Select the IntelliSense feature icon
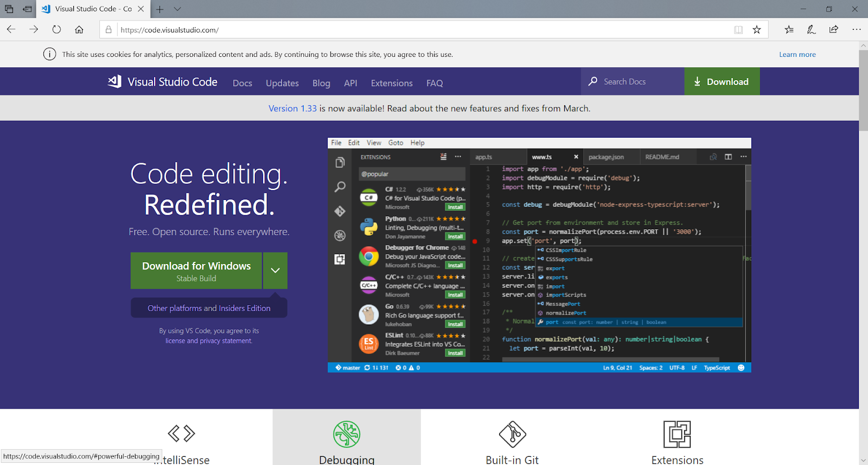Viewport: 868px width, 465px height. click(181, 434)
